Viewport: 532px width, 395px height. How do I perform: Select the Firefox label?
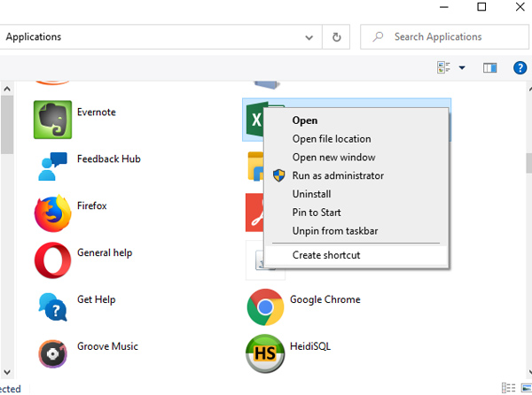click(92, 205)
